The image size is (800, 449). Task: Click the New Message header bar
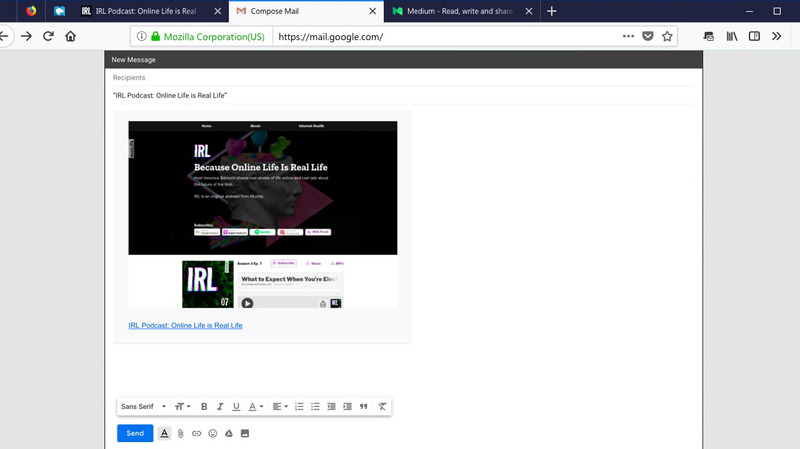[404, 60]
